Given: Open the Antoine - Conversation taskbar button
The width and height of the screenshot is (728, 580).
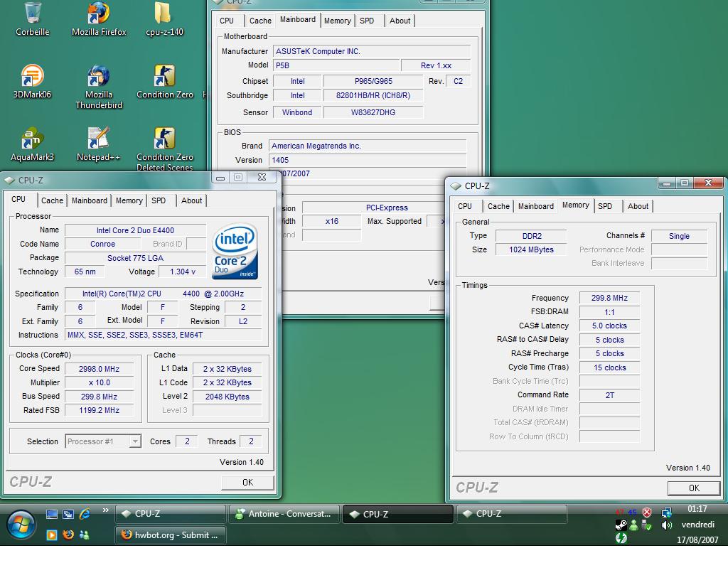Looking at the screenshot, I should click(x=284, y=514).
